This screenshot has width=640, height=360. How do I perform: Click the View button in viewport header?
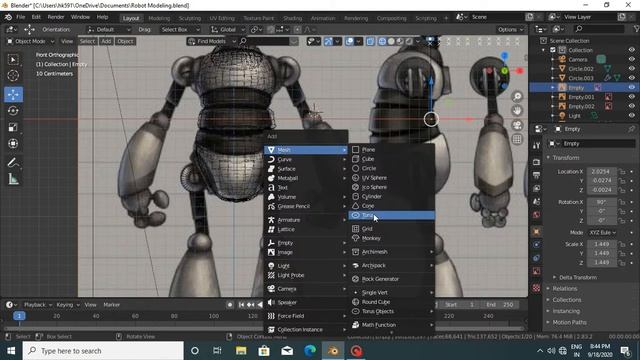click(x=67, y=41)
